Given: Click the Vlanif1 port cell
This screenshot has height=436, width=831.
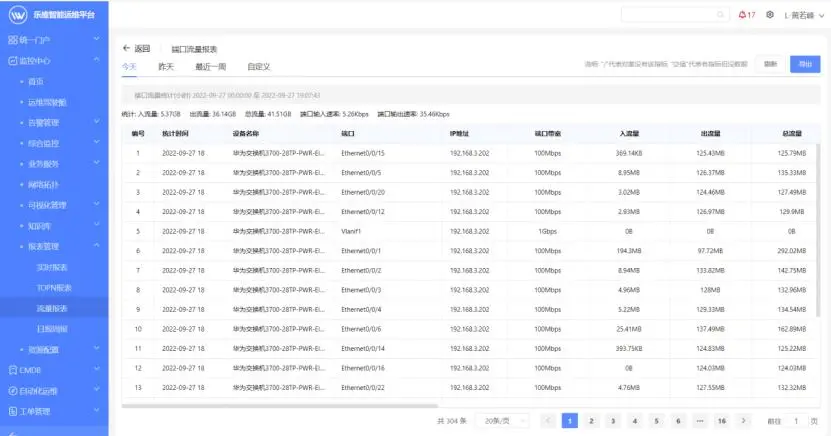Looking at the screenshot, I should pyautogui.click(x=351, y=232).
